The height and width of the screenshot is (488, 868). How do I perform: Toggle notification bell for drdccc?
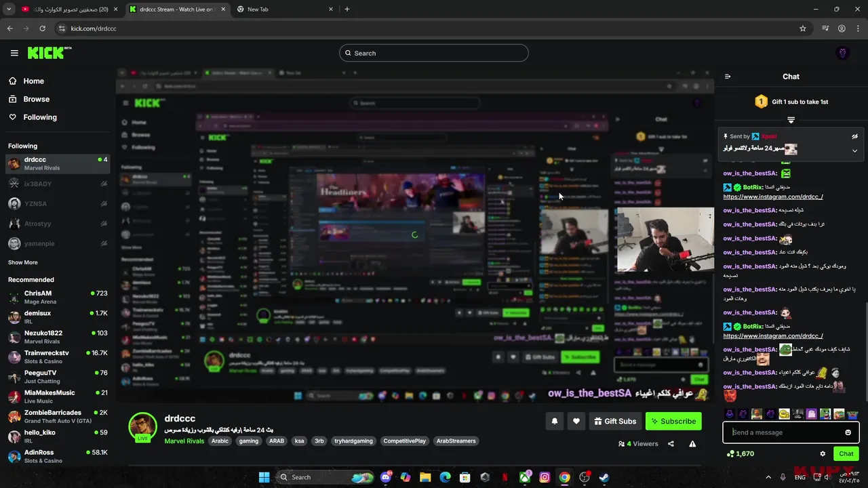(554, 421)
